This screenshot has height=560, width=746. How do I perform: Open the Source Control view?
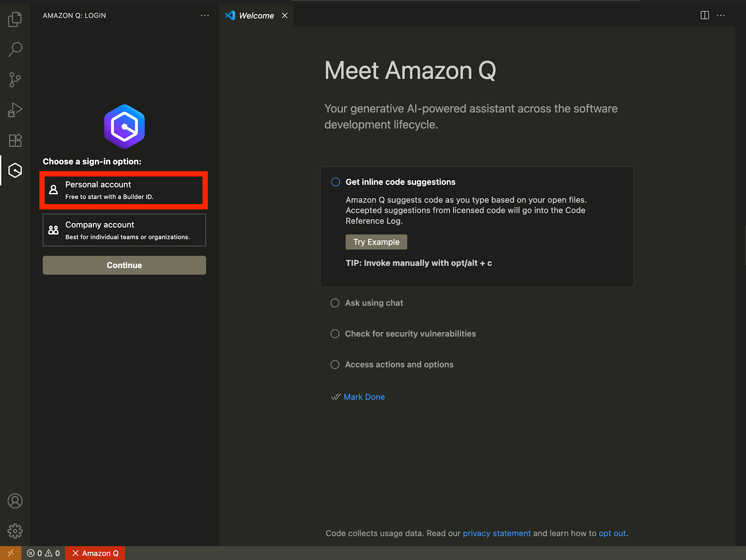[15, 79]
